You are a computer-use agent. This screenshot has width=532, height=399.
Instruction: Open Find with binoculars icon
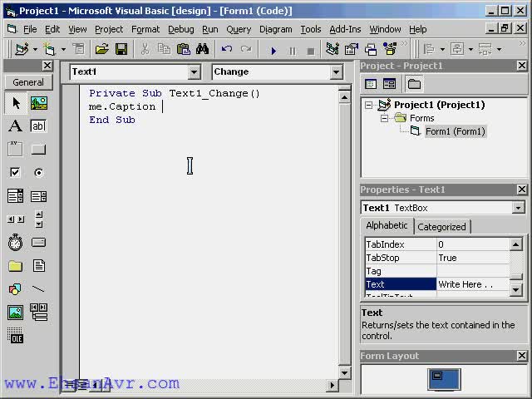[x=203, y=50]
